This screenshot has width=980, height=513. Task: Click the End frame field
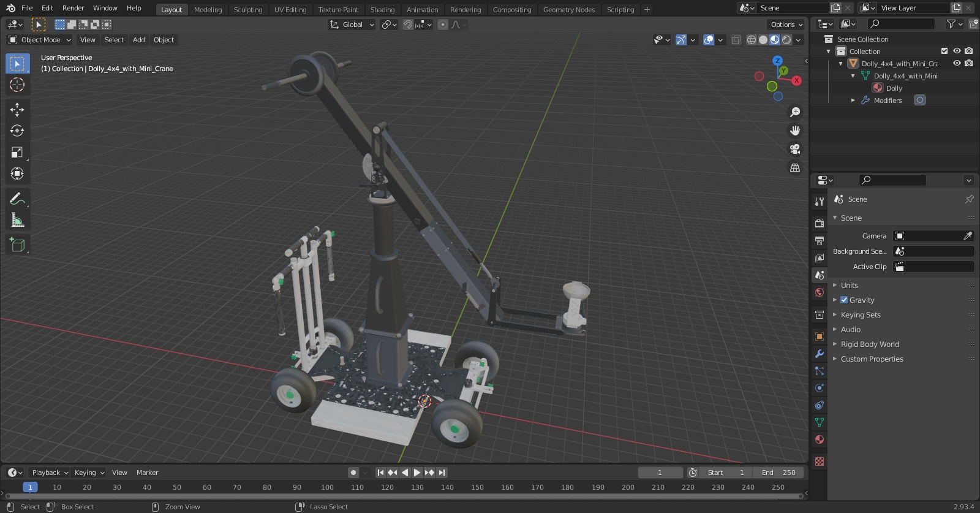point(778,473)
